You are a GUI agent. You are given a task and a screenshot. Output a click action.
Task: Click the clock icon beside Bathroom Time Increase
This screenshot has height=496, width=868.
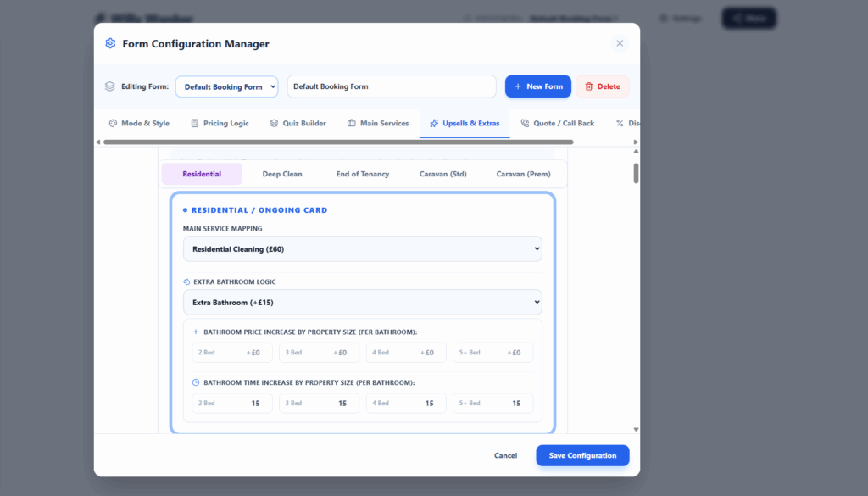[196, 383]
